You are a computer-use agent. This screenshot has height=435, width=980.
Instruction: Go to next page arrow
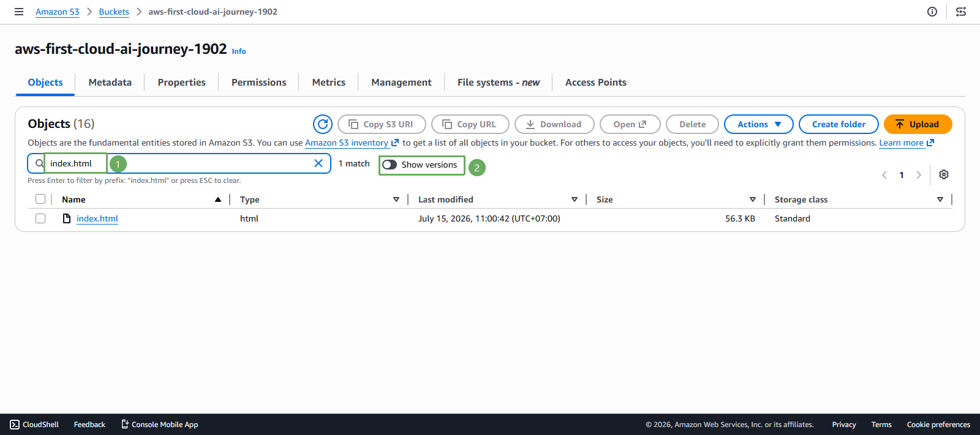(919, 175)
